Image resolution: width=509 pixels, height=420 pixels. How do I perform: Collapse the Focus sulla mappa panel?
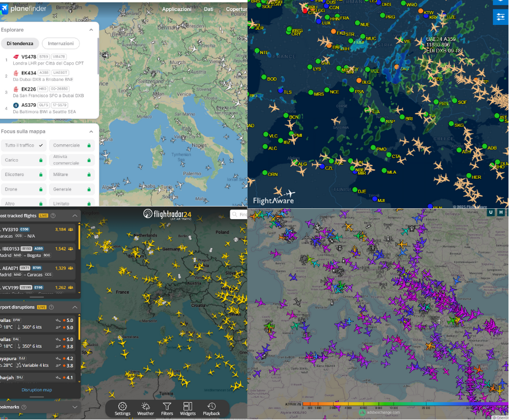[x=91, y=132]
